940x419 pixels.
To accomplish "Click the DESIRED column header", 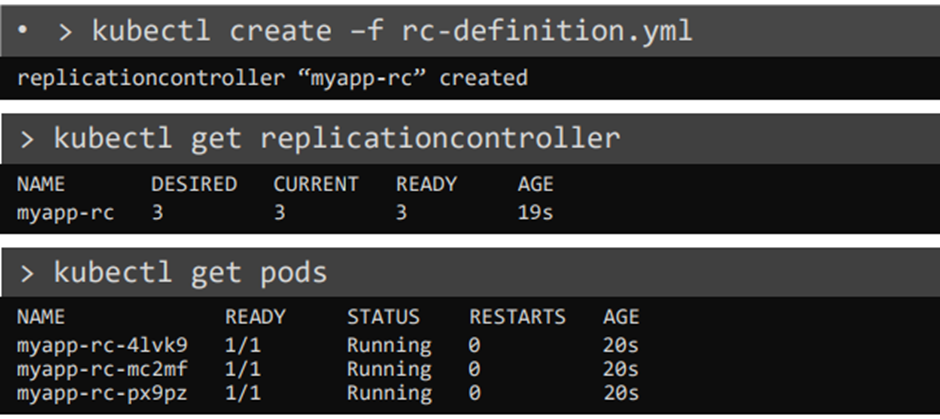I will pyautogui.click(x=194, y=184).
